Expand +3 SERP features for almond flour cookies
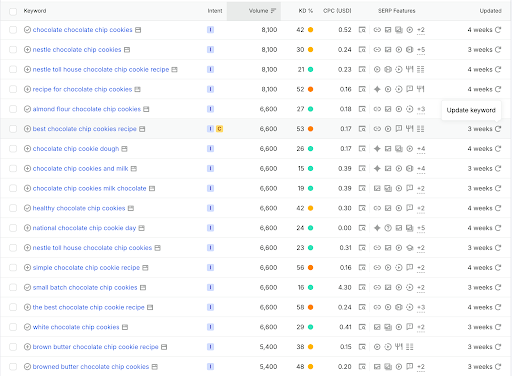512x376 pixels. [x=421, y=109]
